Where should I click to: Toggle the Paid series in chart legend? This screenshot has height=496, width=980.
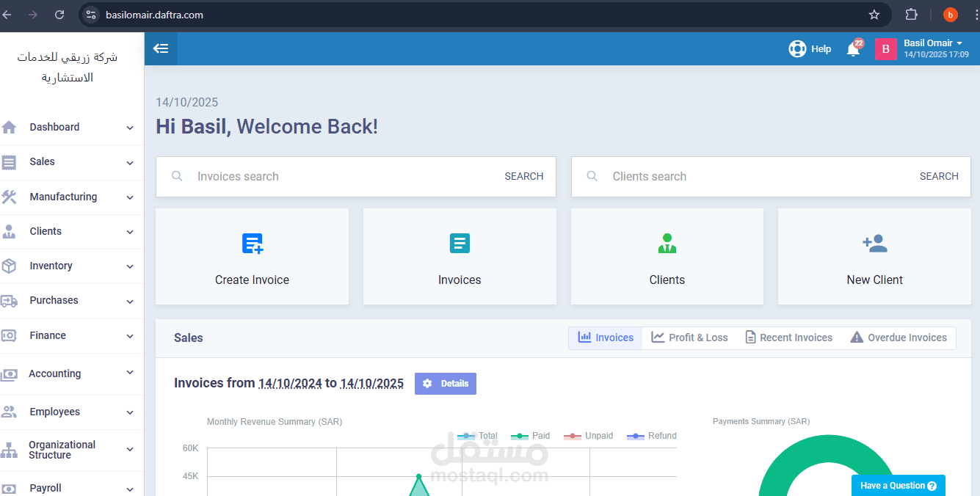point(530,436)
